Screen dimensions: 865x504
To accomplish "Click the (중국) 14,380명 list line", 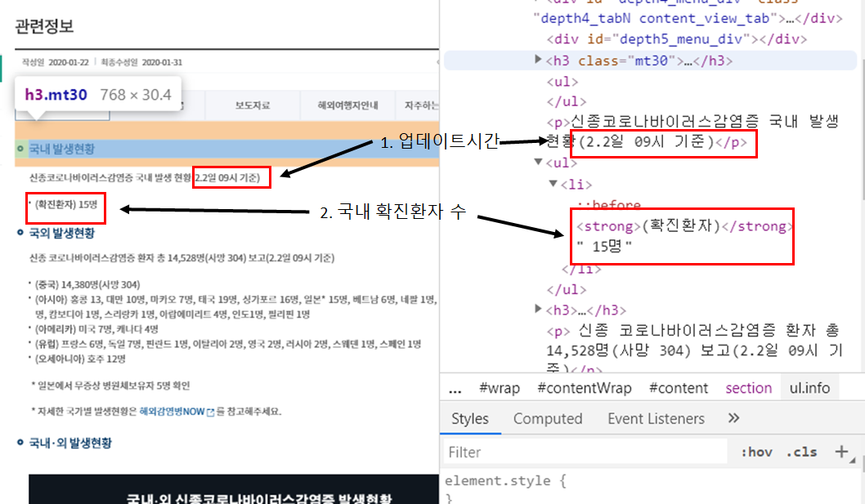I will pos(87,284).
